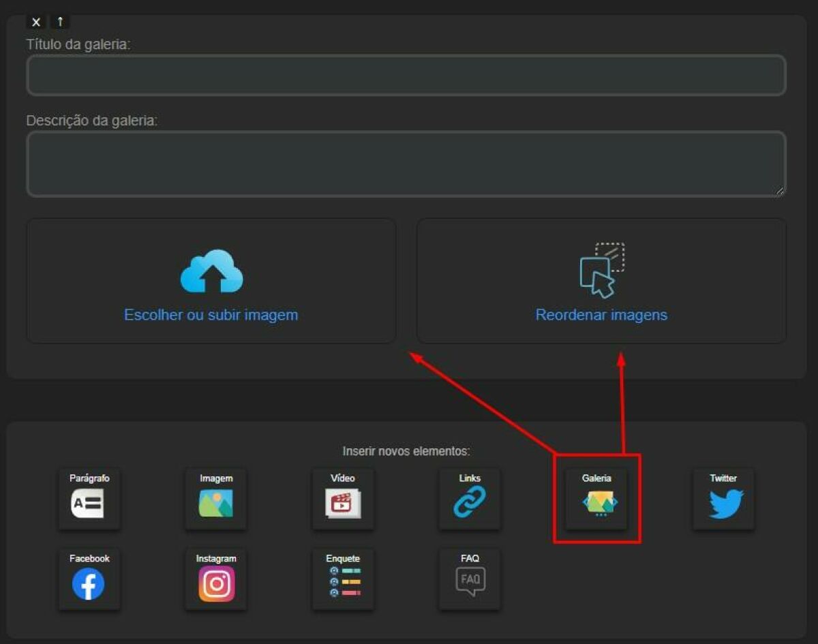
Task: Add a Links element
Action: tap(470, 499)
